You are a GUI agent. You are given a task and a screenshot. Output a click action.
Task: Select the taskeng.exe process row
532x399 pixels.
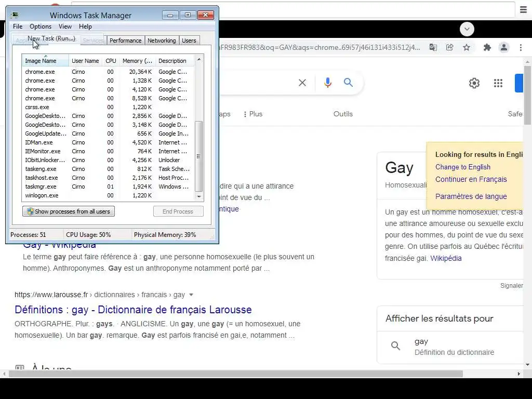click(109, 169)
